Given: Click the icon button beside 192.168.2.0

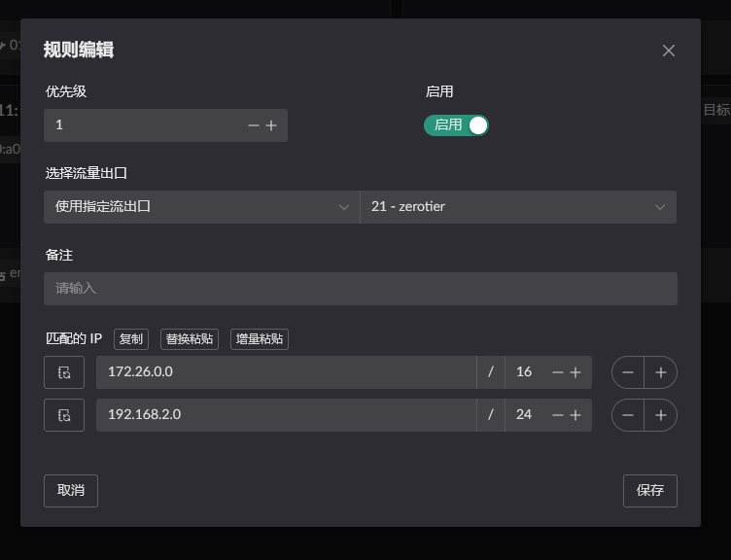Looking at the screenshot, I should pyautogui.click(x=64, y=415).
